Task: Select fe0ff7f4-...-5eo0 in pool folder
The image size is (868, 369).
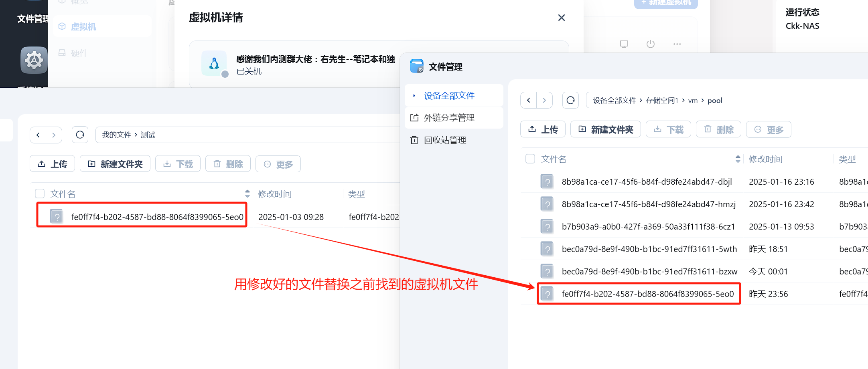Action: point(648,294)
